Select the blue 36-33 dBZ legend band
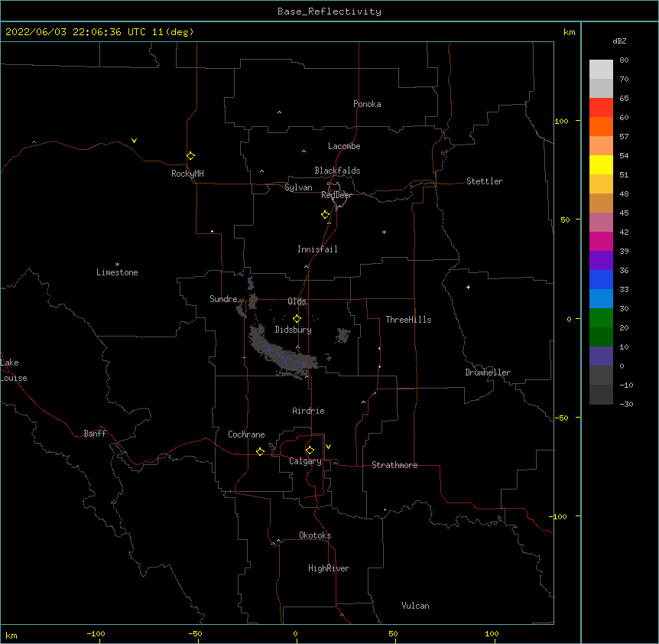Image resolution: width=659 pixels, height=644 pixels. pos(601,279)
